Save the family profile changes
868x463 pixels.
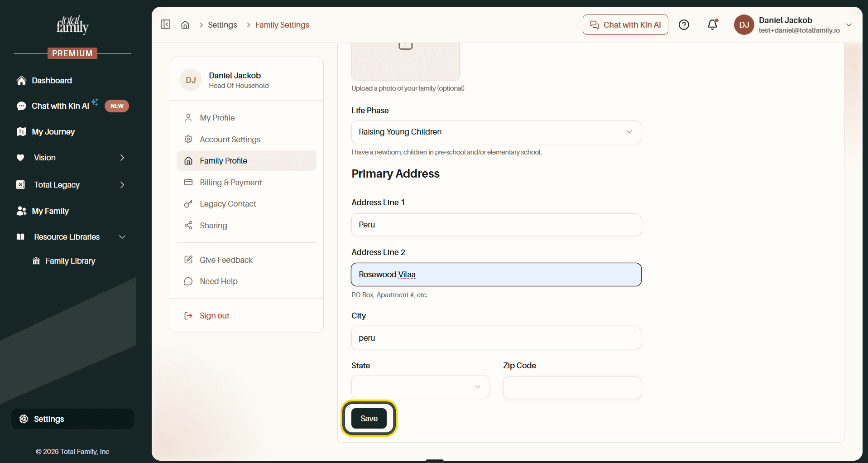click(x=369, y=418)
